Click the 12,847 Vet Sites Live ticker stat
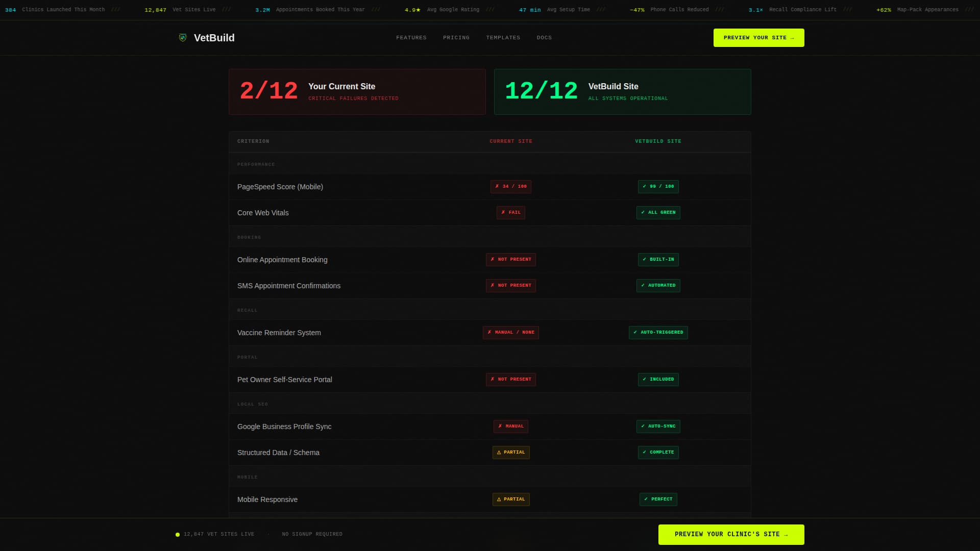The height and width of the screenshot is (551, 980). click(x=180, y=10)
